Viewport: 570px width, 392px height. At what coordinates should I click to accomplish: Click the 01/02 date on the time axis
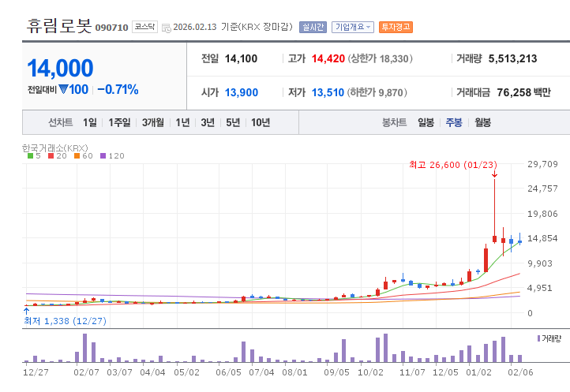[478, 372]
